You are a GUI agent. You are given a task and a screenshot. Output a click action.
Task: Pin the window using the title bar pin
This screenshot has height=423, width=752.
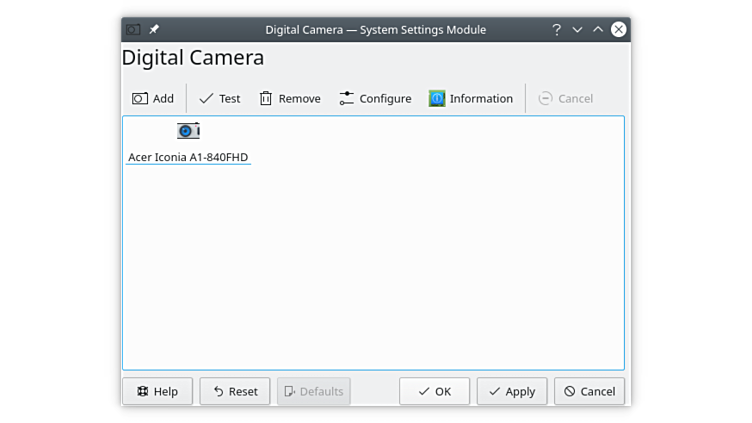[x=154, y=30]
